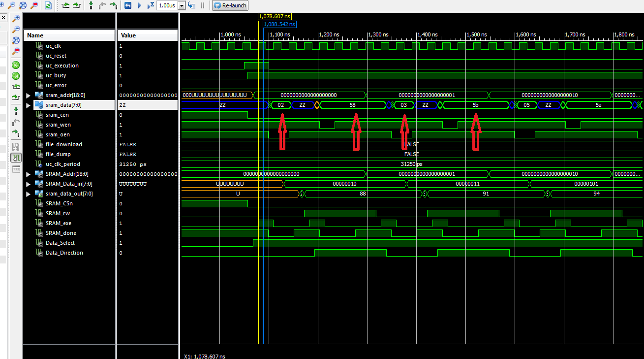This screenshot has height=359, width=644.
Task: Zoom out using the top toolbar magnifier
Action: (x=11, y=5)
